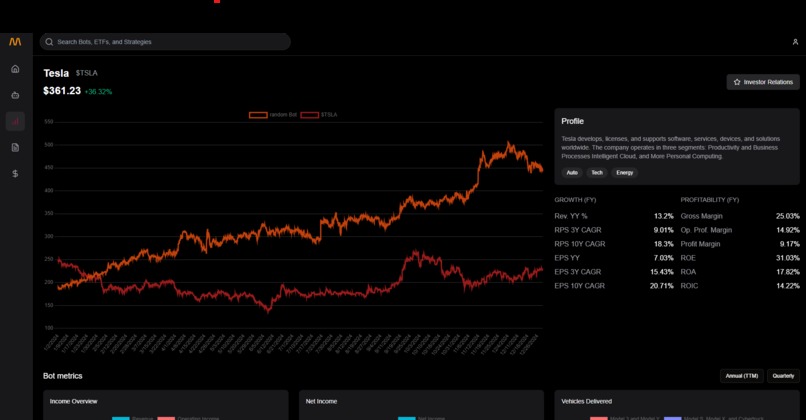Click the Income Overview card title

[74, 401]
